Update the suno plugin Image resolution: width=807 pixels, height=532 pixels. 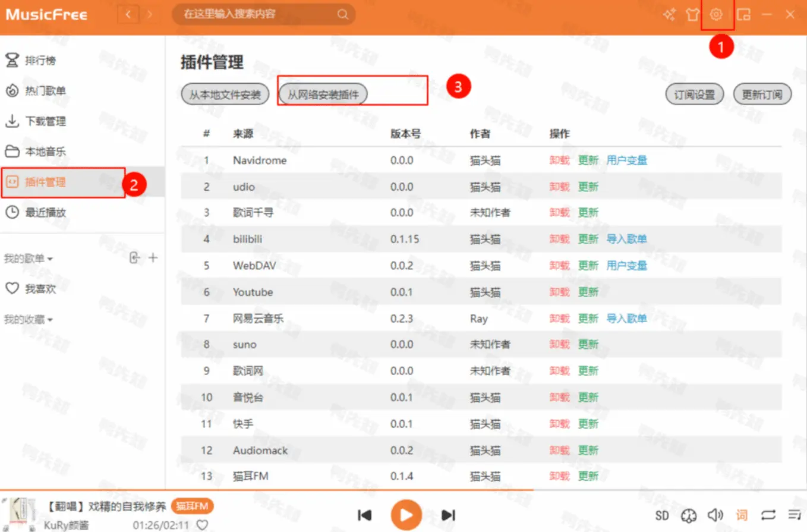(588, 344)
